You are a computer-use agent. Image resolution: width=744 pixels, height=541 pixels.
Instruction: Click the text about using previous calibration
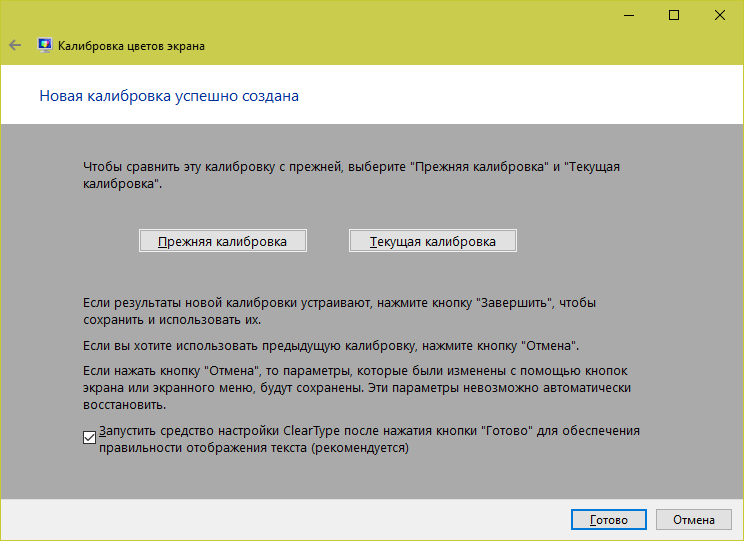[x=331, y=345]
